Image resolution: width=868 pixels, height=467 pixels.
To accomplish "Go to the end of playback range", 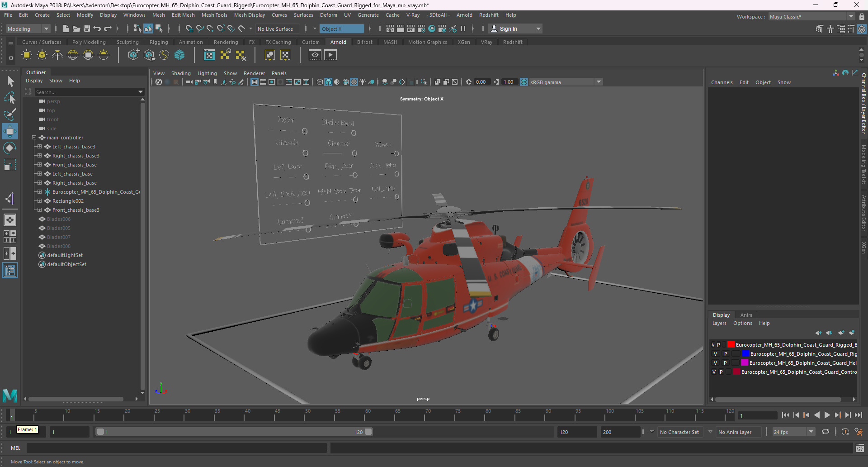I will click(859, 415).
